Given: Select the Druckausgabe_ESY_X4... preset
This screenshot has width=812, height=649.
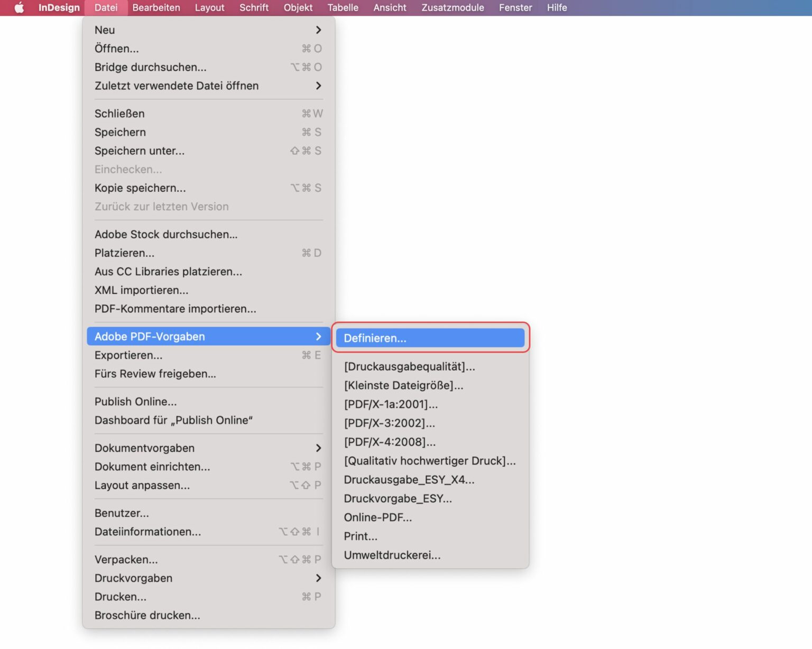Looking at the screenshot, I should [430, 480].
